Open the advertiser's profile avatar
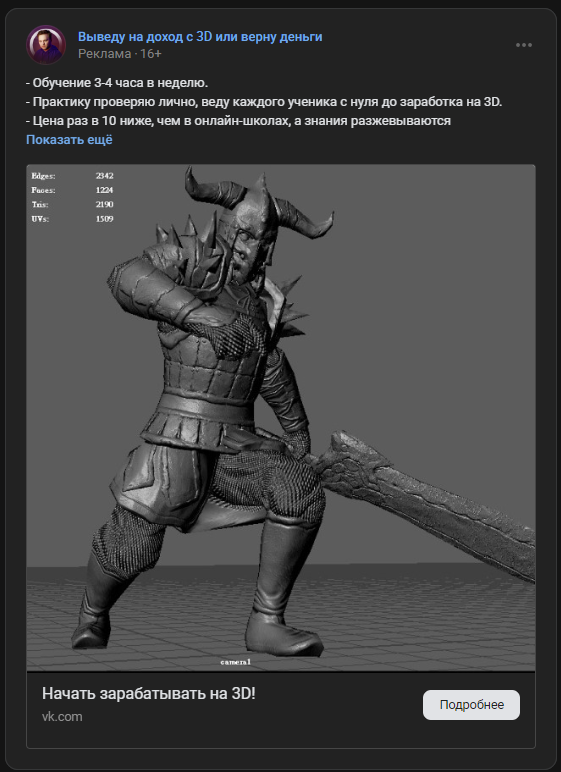 click(46, 45)
